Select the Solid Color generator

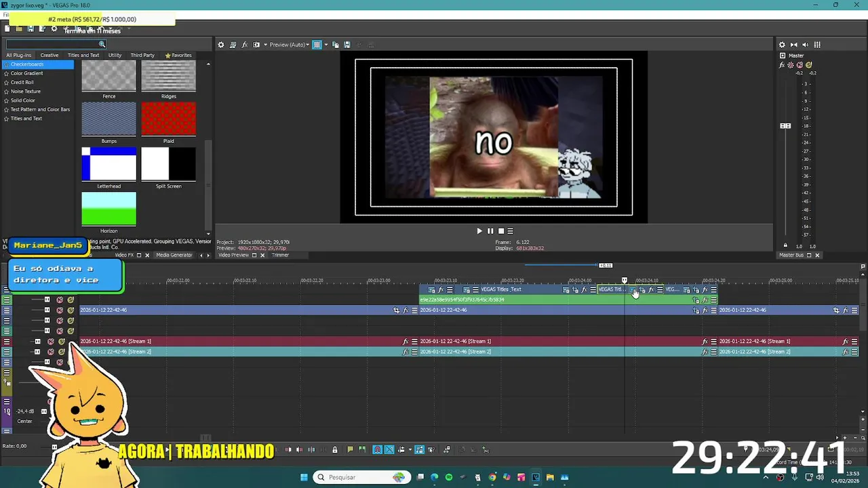click(22, 100)
